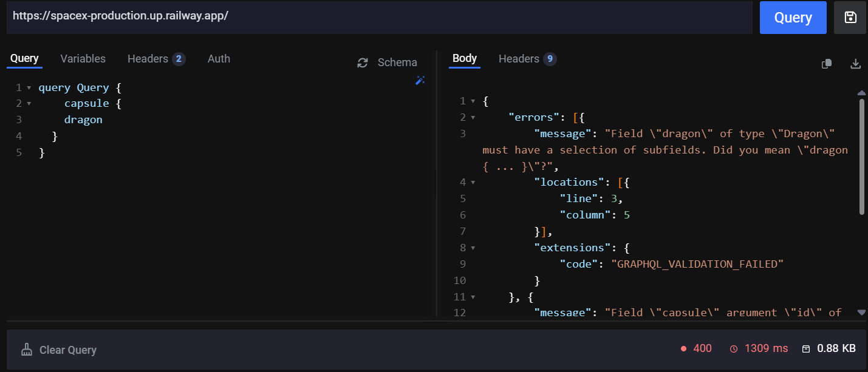The image size is (868, 372).
Task: Collapse the locations array fold arrow
Action: (473, 181)
